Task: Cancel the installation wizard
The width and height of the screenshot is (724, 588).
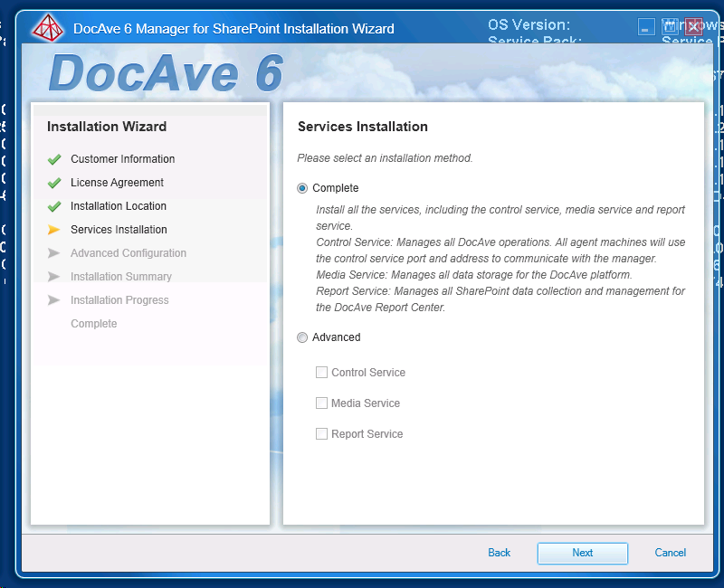Action: click(x=670, y=553)
